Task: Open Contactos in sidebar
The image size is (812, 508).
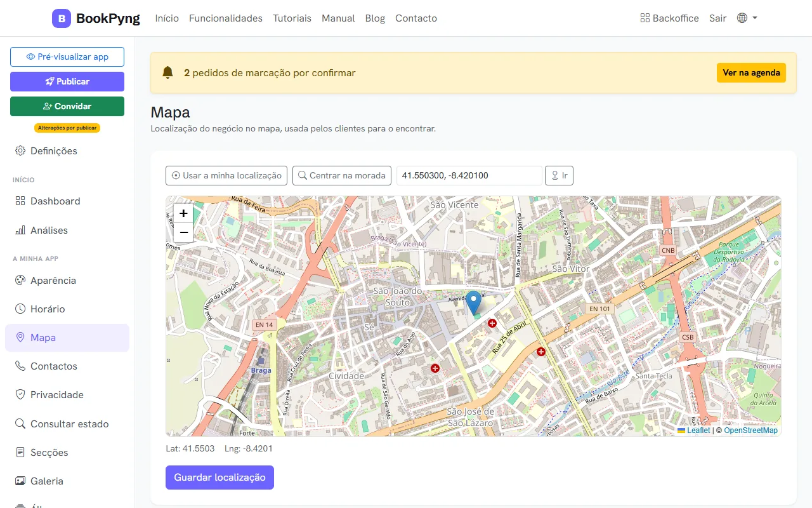Action: click(67, 366)
